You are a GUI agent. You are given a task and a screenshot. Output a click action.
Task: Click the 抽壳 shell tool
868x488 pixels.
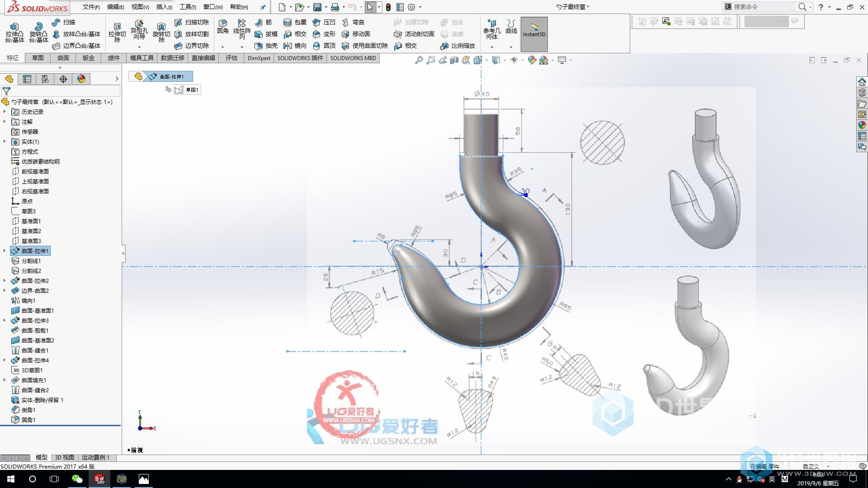pos(266,46)
